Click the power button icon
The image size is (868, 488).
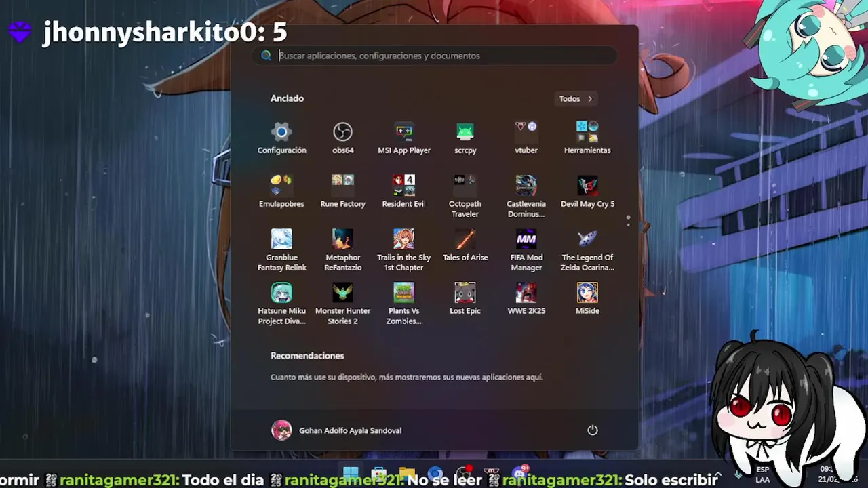coord(593,430)
